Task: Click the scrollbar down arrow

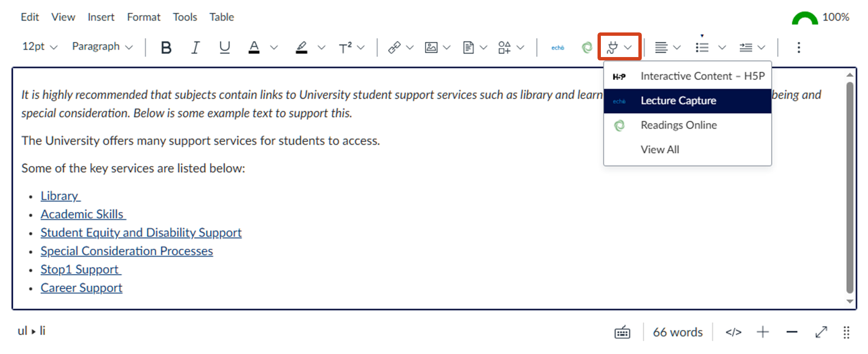Action: pos(851,302)
